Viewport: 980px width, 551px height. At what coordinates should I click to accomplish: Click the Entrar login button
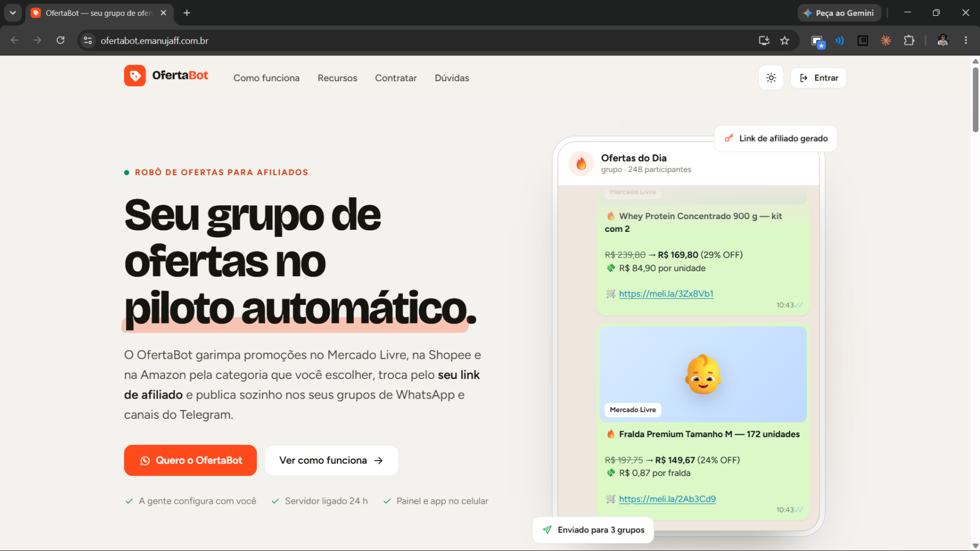[x=818, y=78]
